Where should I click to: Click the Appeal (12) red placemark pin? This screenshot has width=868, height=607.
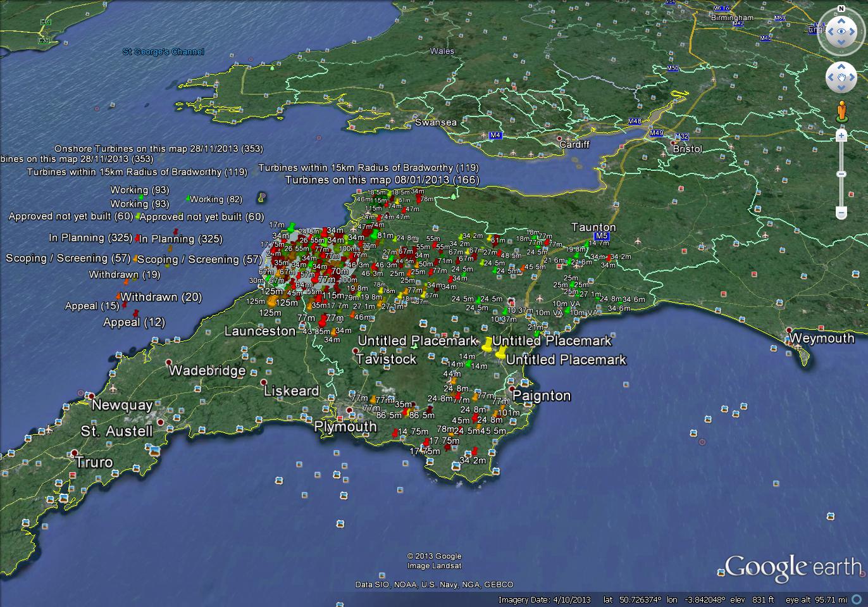click(x=135, y=313)
